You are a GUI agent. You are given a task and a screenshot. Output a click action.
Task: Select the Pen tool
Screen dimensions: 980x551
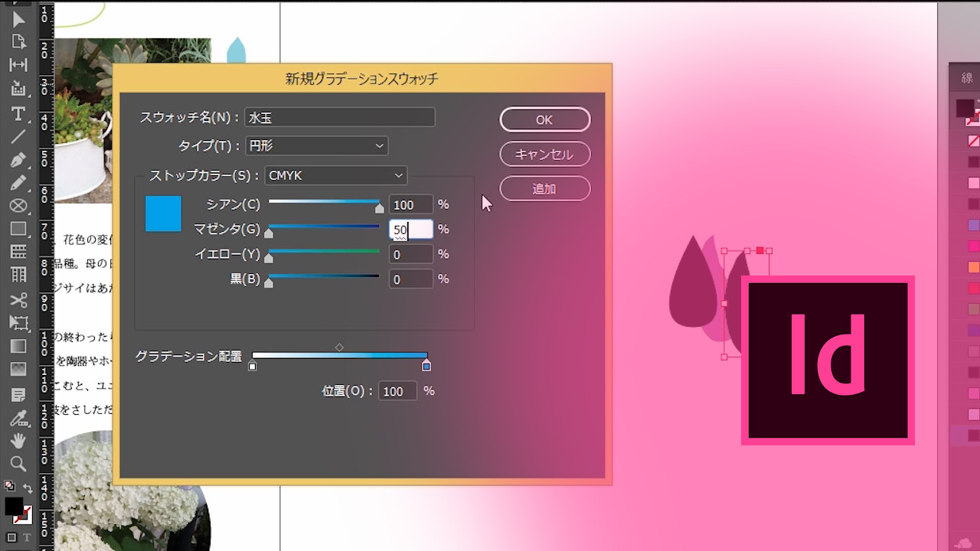point(18,161)
